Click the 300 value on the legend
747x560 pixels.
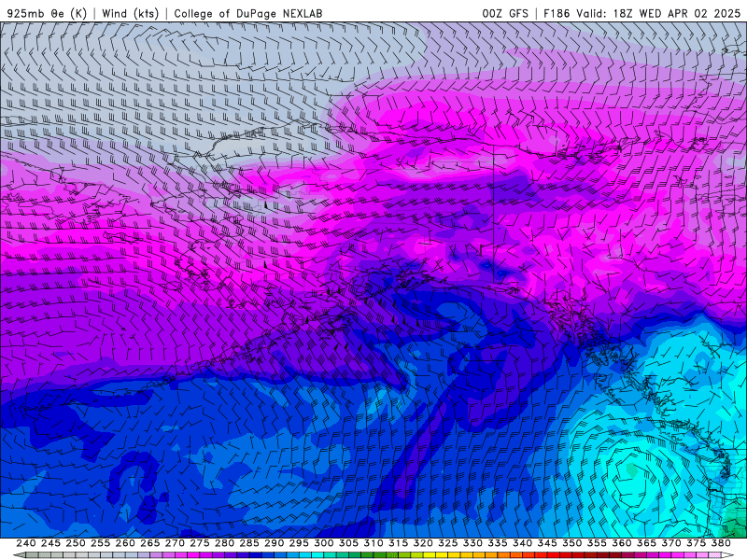(323, 543)
